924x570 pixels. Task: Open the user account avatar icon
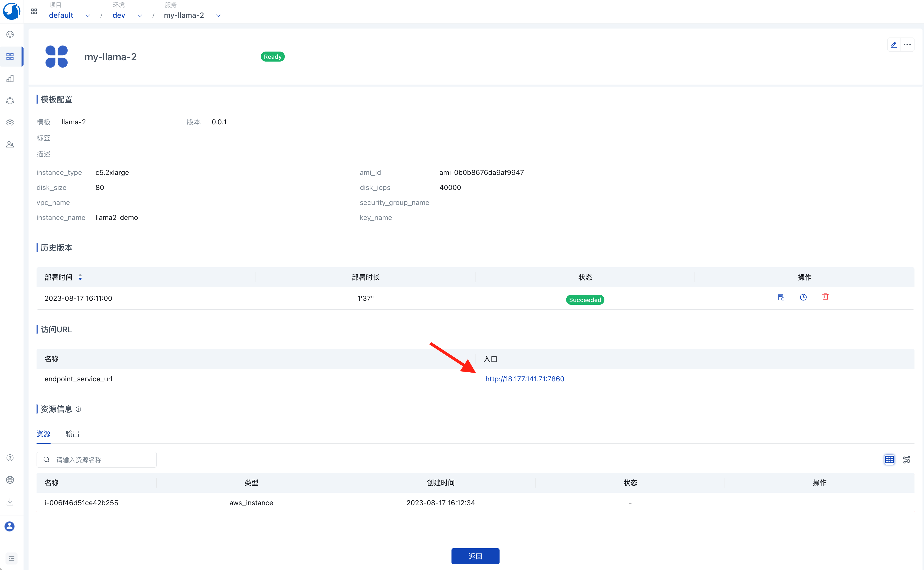10,526
